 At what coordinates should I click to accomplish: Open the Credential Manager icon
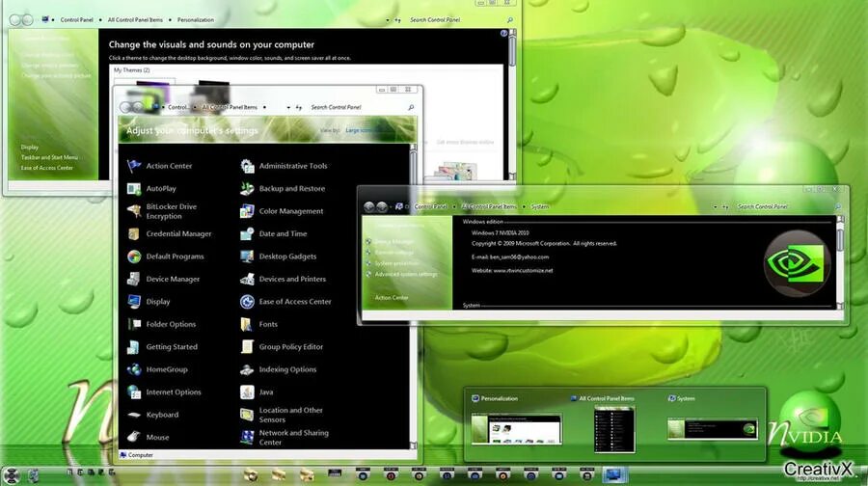[134, 233]
